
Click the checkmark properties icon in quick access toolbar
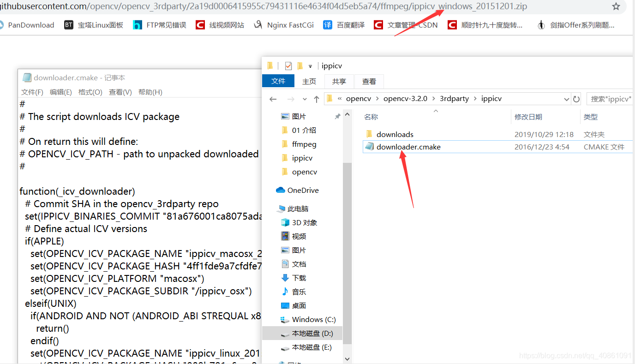tap(288, 66)
